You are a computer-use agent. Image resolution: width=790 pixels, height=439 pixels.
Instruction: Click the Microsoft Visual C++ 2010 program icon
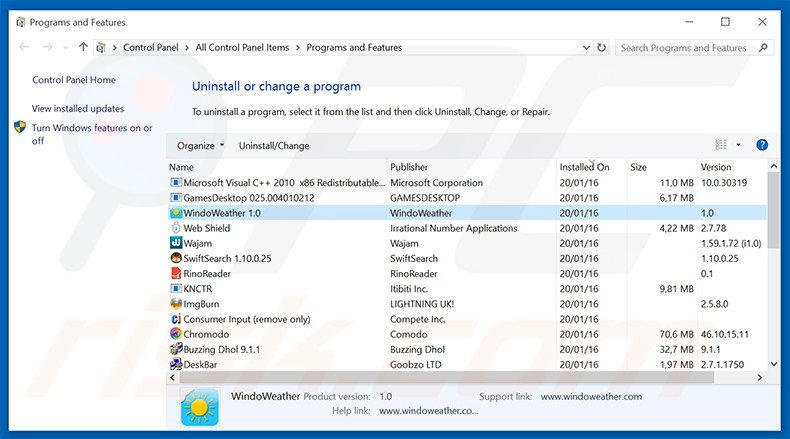(175, 182)
